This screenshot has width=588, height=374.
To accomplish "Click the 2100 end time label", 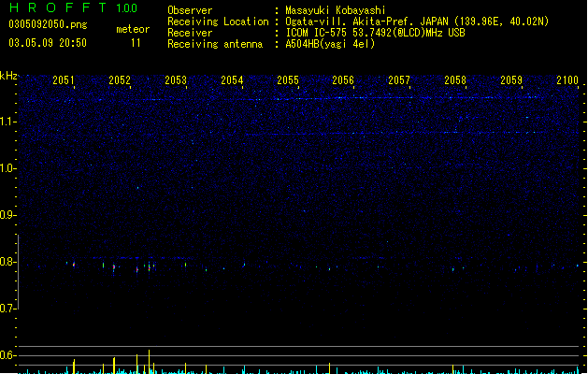I will pyautogui.click(x=567, y=79).
